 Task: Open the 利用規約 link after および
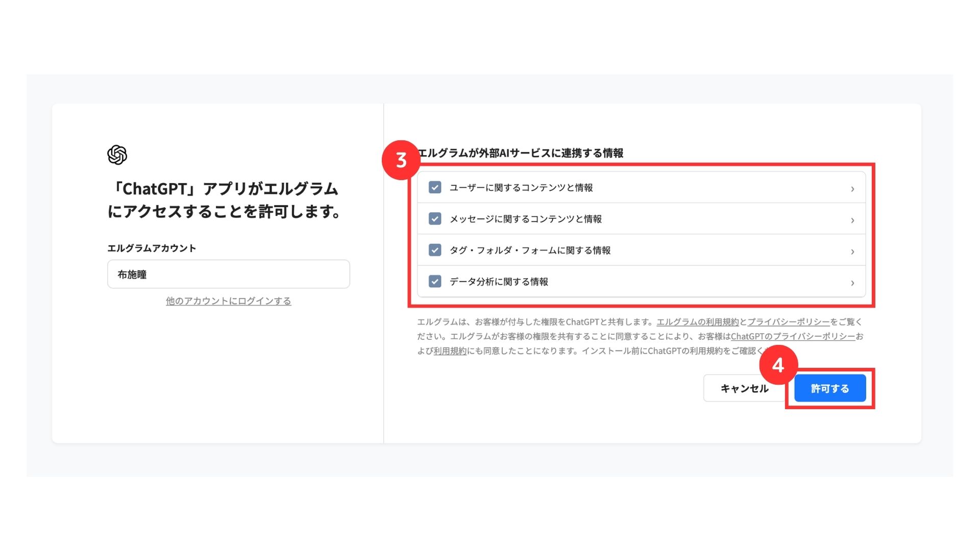450,351
